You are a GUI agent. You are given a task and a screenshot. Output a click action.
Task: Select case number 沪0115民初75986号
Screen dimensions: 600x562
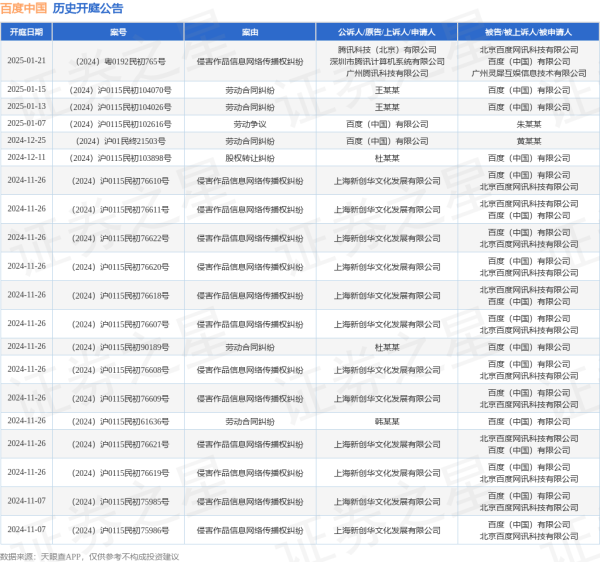point(121,531)
